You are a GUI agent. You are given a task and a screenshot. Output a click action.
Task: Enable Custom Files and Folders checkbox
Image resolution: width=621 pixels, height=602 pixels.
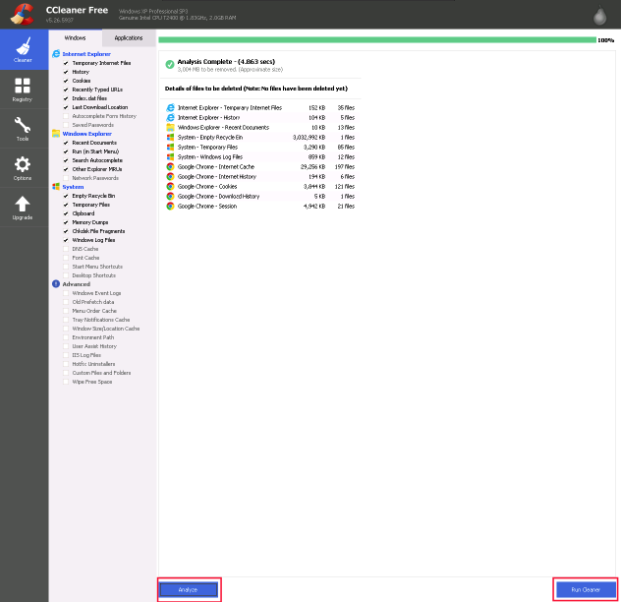click(66, 373)
